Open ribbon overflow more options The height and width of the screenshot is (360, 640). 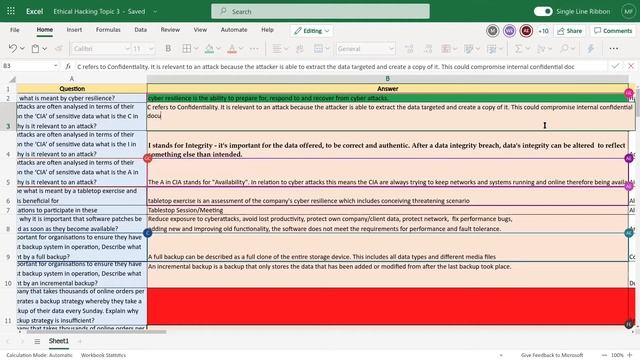click(613, 49)
